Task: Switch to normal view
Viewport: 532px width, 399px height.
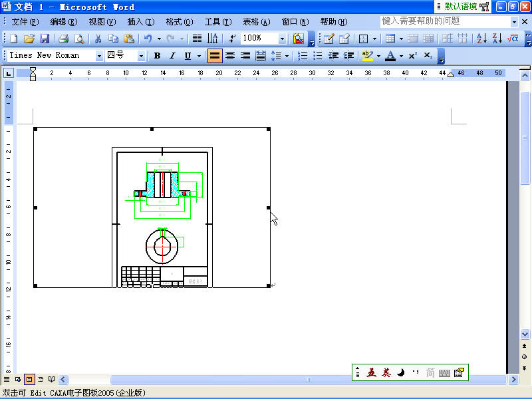Action: click(7, 379)
